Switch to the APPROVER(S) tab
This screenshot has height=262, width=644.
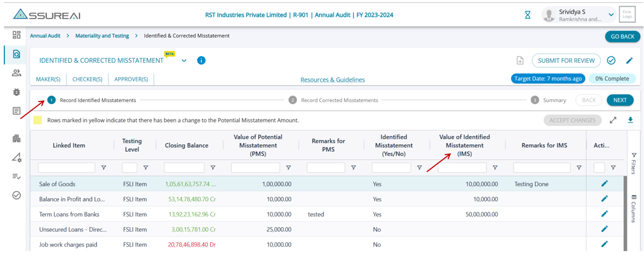[x=131, y=79]
